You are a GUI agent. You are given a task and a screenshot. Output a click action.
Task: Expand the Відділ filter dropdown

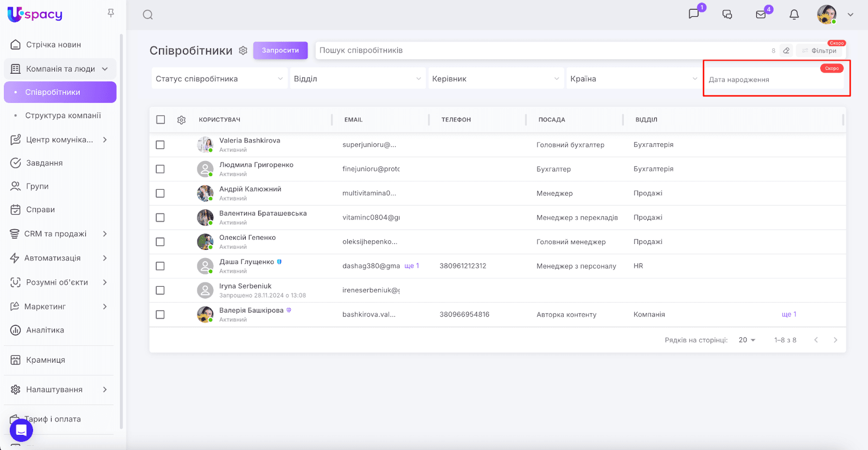[357, 79]
